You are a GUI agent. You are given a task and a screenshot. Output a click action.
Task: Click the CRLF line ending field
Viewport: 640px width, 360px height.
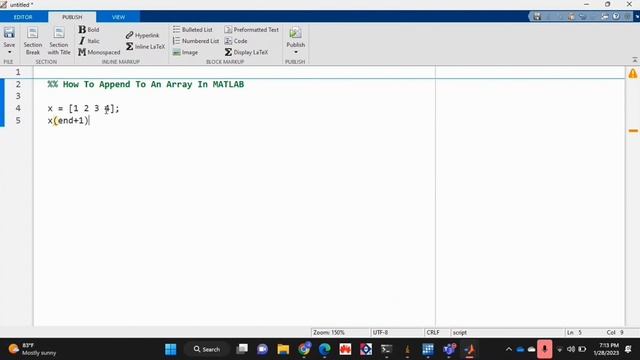click(x=437, y=333)
